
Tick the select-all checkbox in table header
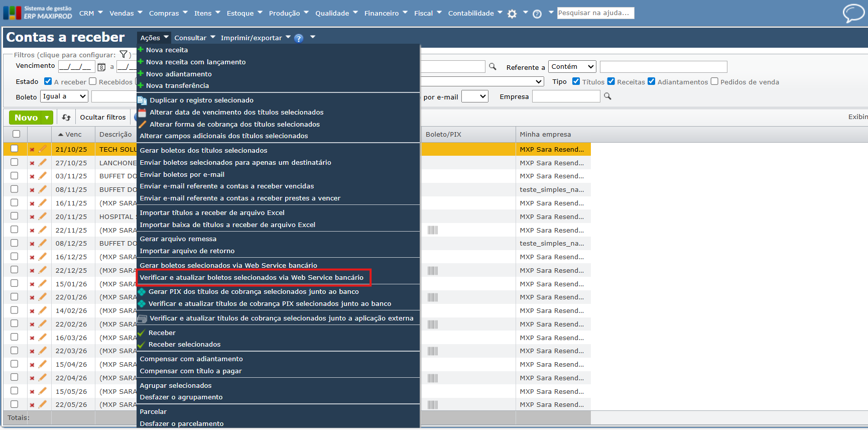click(16, 134)
